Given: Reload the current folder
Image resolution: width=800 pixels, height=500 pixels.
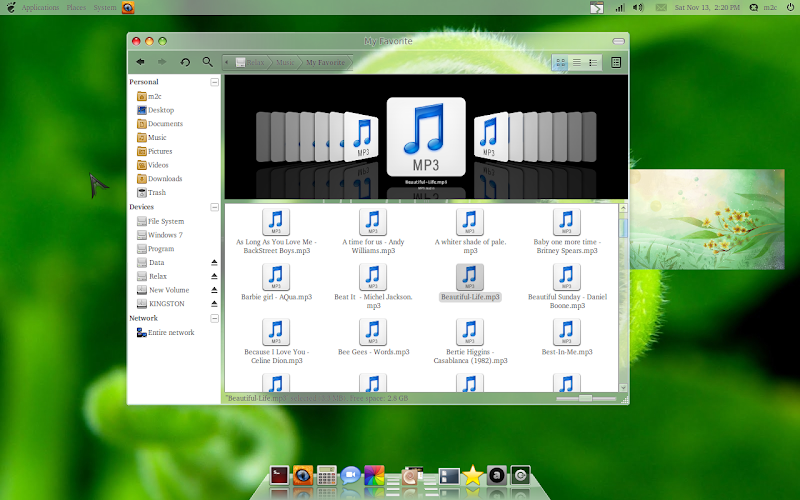Looking at the screenshot, I should [185, 62].
